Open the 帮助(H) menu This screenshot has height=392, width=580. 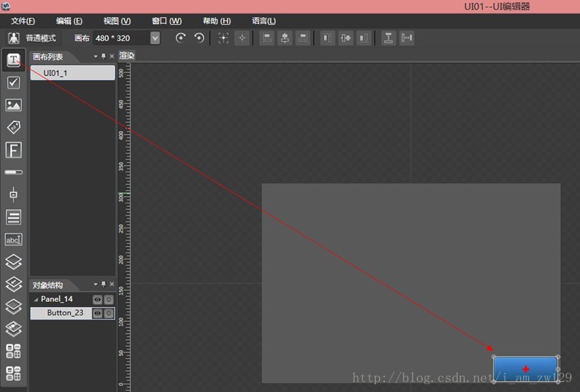click(x=217, y=21)
